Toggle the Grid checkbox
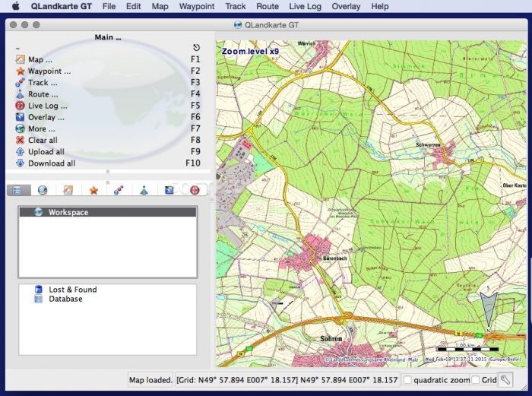The width and height of the screenshot is (532, 396). click(x=476, y=380)
